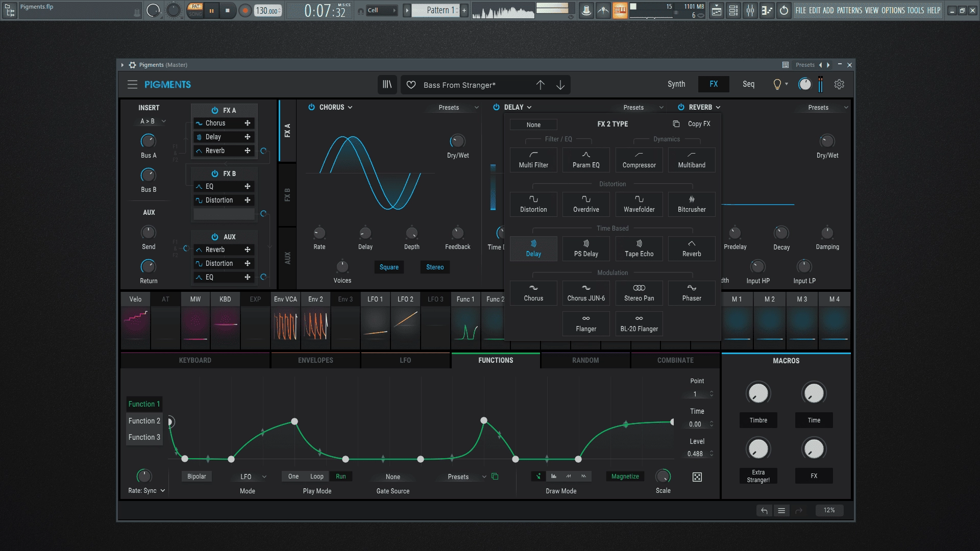The height and width of the screenshot is (551, 980).
Task: Click the tempo field 130.000
Action: tap(267, 11)
